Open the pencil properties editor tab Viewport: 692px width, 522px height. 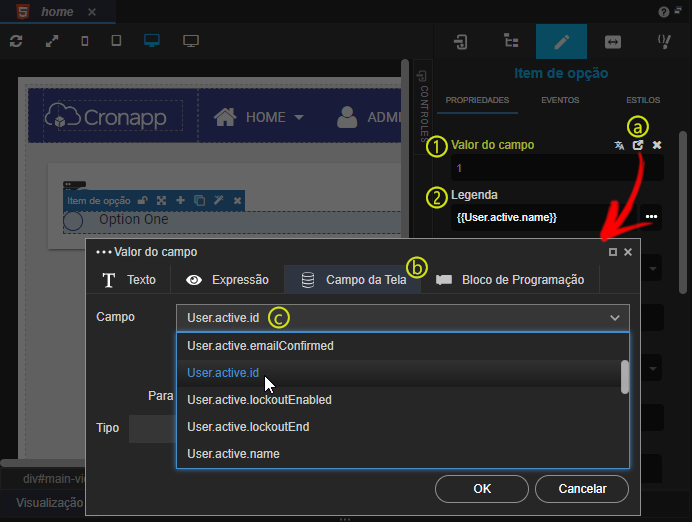(x=561, y=41)
